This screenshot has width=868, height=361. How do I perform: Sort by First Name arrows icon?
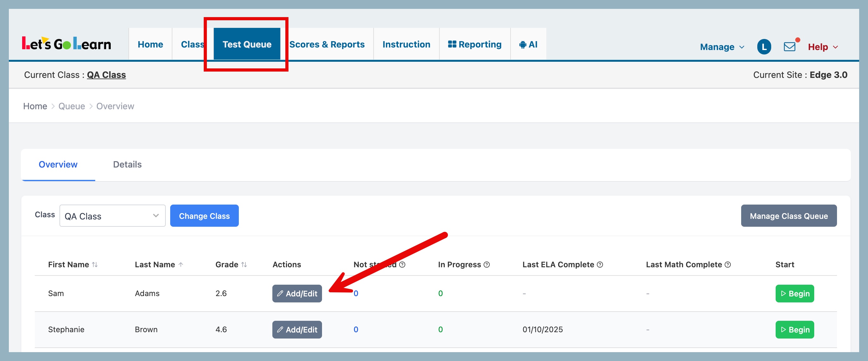click(x=95, y=264)
